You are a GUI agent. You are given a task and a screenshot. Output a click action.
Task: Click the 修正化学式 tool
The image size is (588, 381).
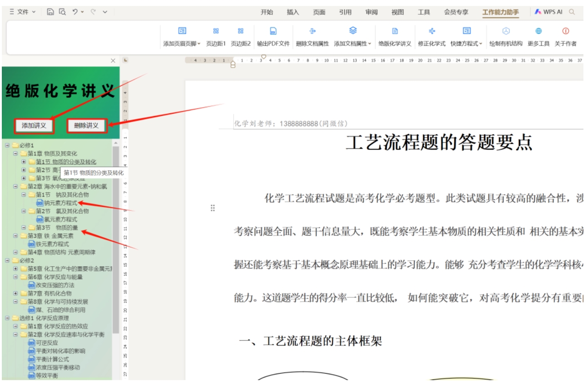click(x=431, y=32)
